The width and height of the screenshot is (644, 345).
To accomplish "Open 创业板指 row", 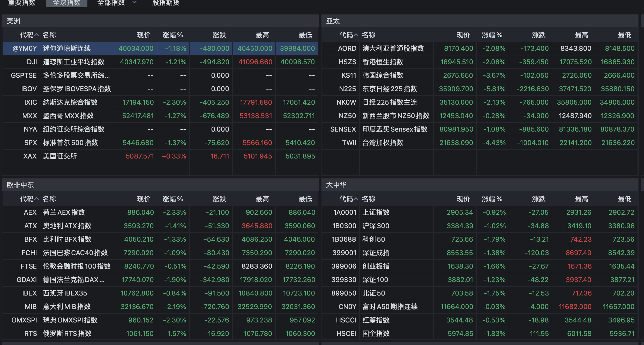I will click(x=480, y=266).
